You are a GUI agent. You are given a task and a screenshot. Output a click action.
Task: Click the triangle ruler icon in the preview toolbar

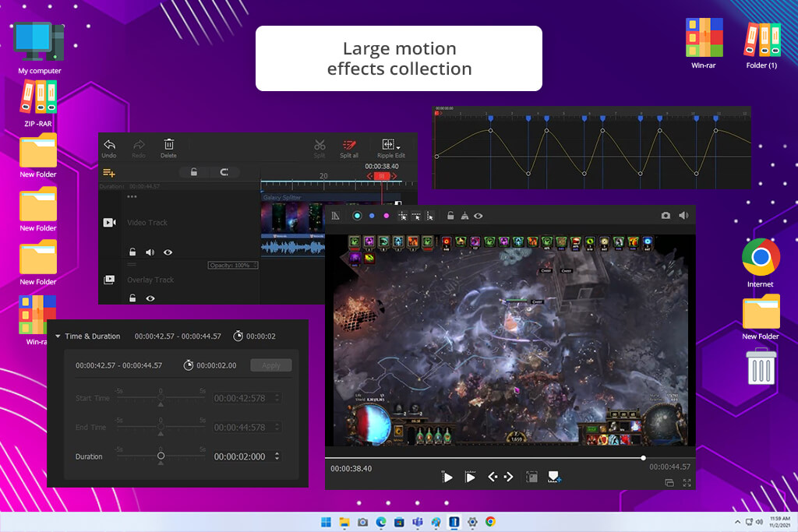(335, 216)
